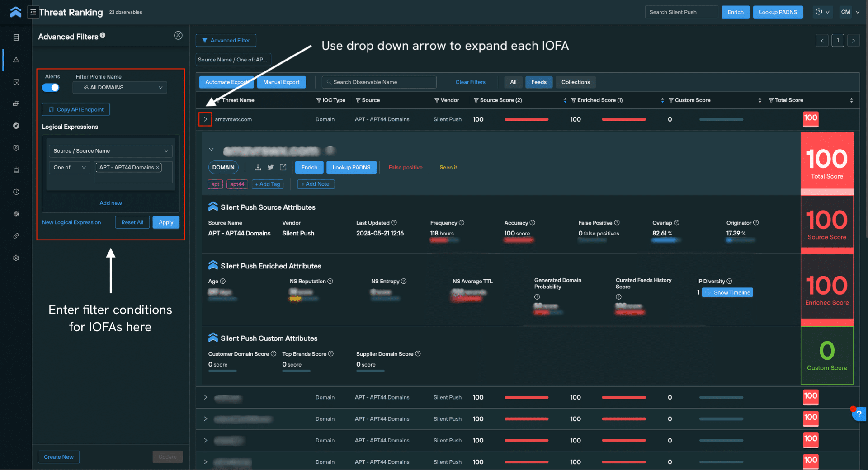Viewport: 868px width, 470px height.
Task: Open the expanded domain in new window
Action: [x=283, y=167]
